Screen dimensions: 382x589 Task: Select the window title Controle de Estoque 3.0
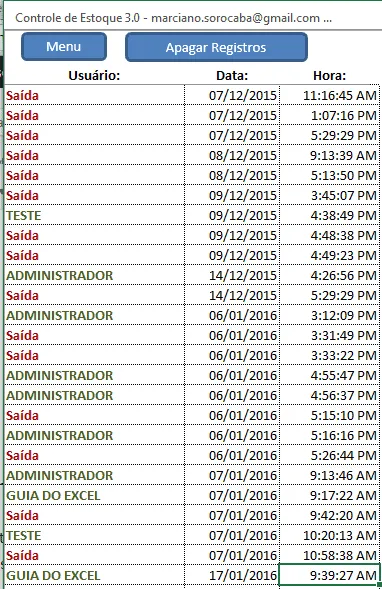coord(77,18)
